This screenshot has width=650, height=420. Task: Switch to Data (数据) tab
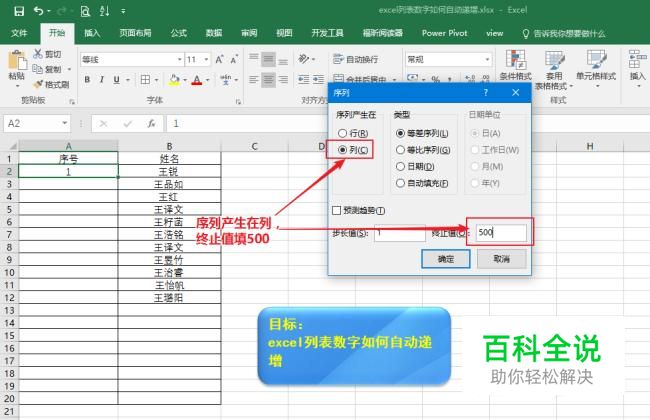click(214, 33)
